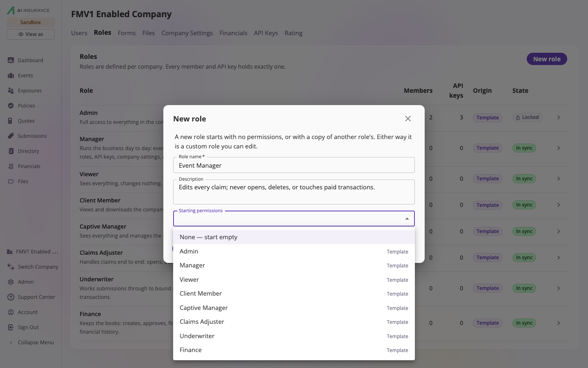Choose Manager template in permissions list
588x368 pixels.
294,265
